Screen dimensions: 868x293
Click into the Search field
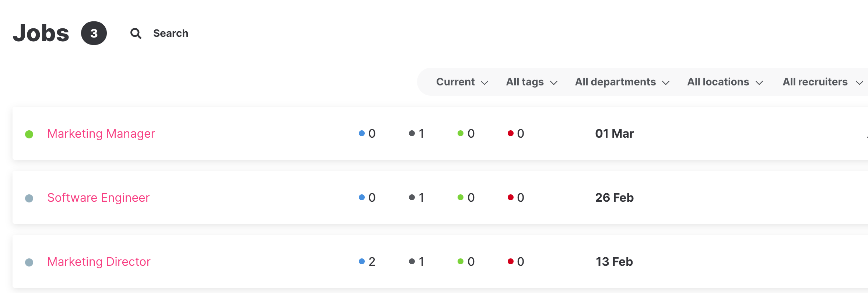coord(171,33)
